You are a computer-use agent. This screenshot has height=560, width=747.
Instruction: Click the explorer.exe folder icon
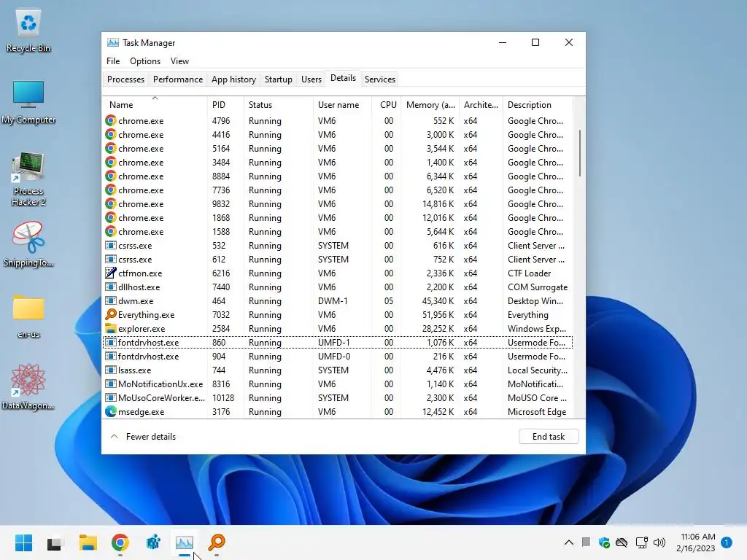[111, 329]
